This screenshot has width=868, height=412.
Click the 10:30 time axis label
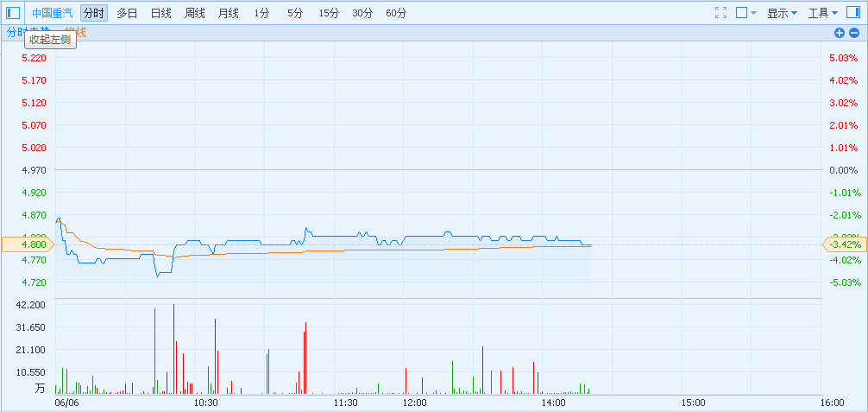pos(206,402)
